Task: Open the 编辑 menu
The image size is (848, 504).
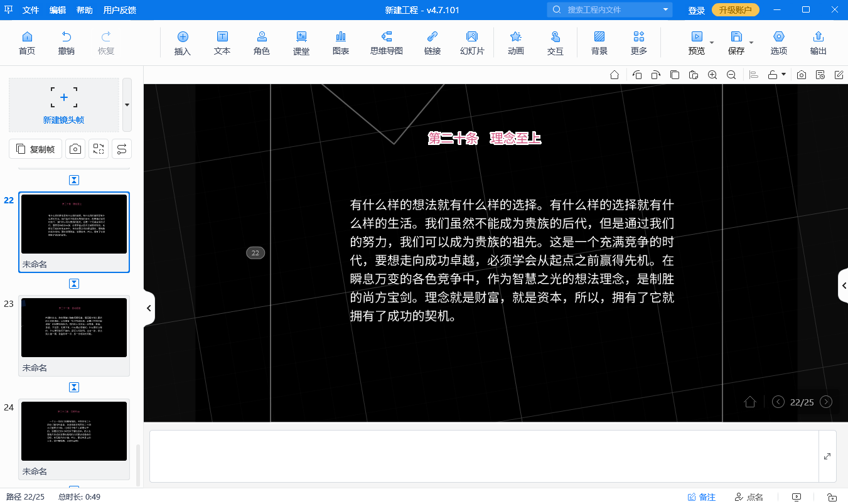Action: pyautogui.click(x=58, y=10)
